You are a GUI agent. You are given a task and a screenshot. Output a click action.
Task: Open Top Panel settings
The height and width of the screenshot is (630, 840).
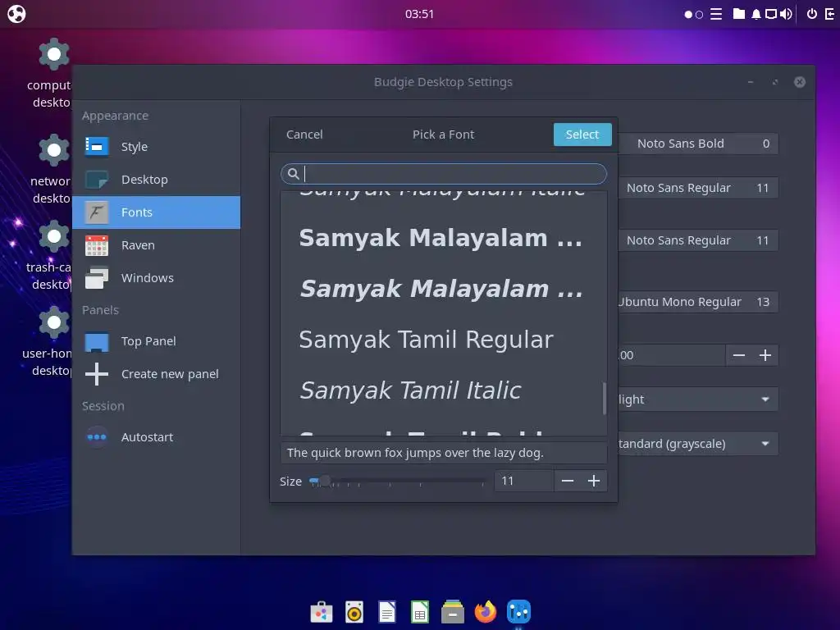(156, 341)
